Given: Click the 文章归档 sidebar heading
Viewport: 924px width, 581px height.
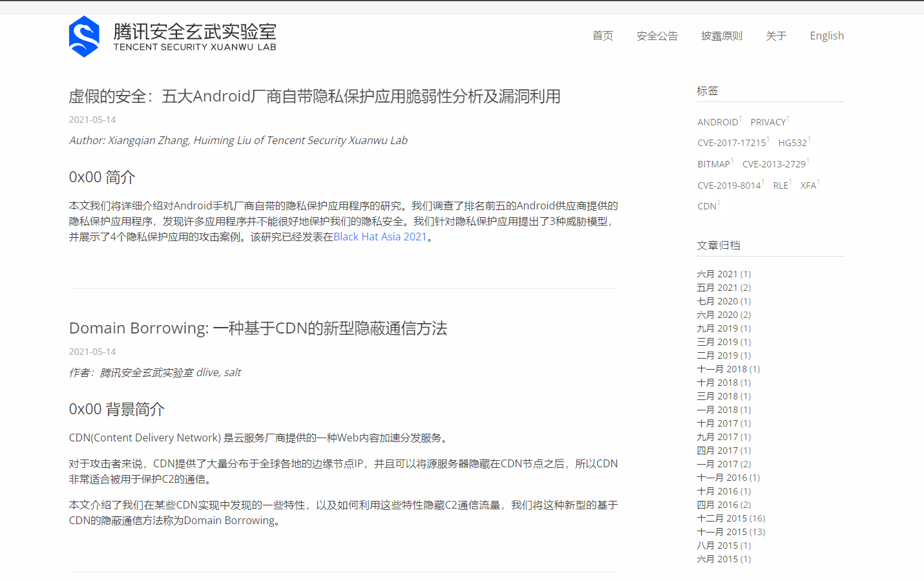Looking at the screenshot, I should [719, 246].
